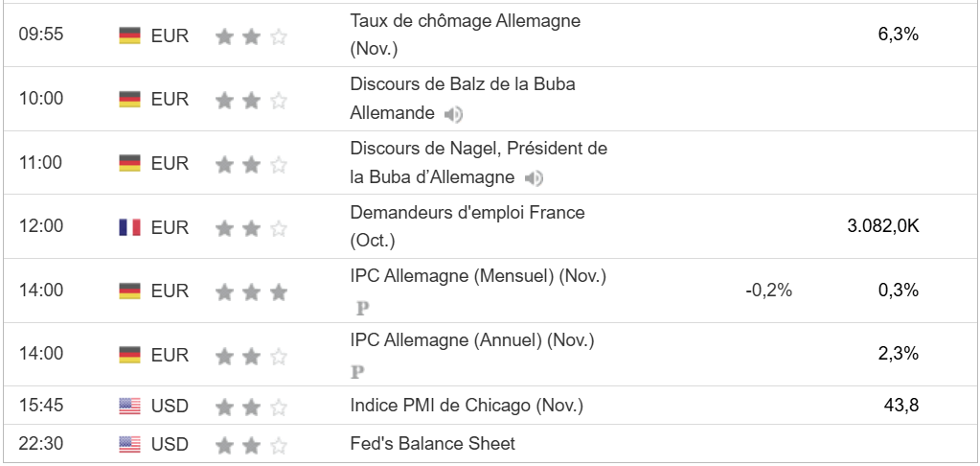Screen dimensions: 980x466
Task: Click the -0,2% forecast value
Action: (768, 291)
